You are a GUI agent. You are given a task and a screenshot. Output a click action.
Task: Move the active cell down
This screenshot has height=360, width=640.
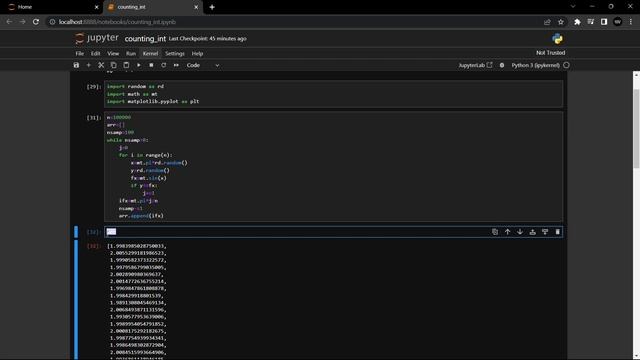pyautogui.click(x=520, y=232)
